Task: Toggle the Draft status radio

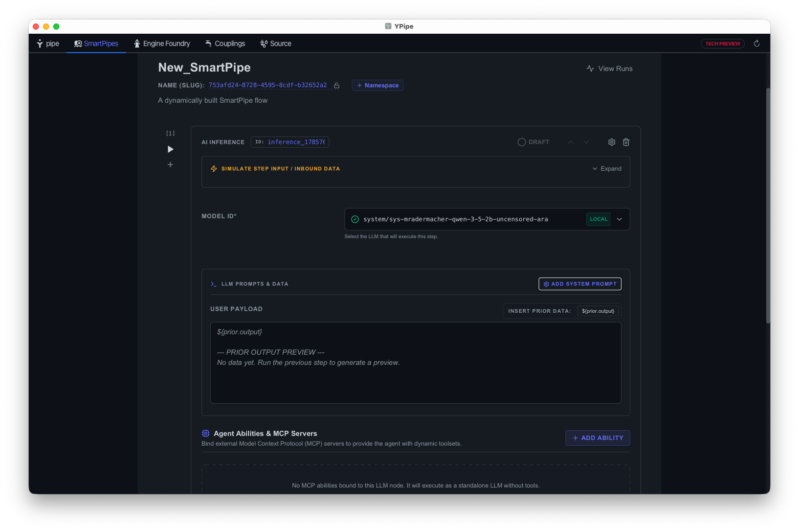Action: pyautogui.click(x=521, y=142)
